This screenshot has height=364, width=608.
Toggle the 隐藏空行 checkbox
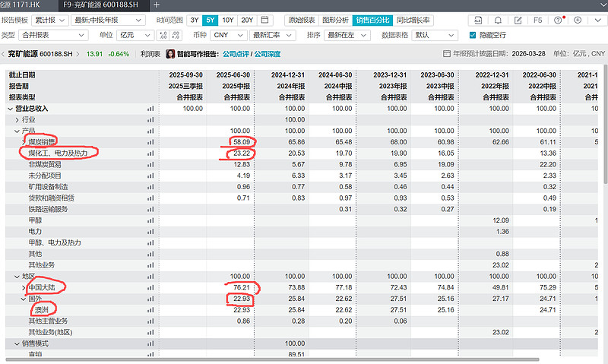click(472, 35)
